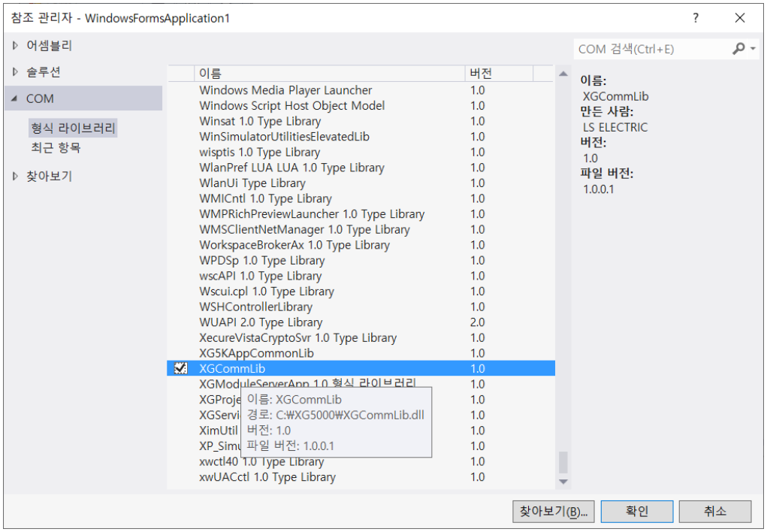Uncheck the XGCommLib library checkbox
The width and height of the screenshot is (767, 532).
coord(179,368)
